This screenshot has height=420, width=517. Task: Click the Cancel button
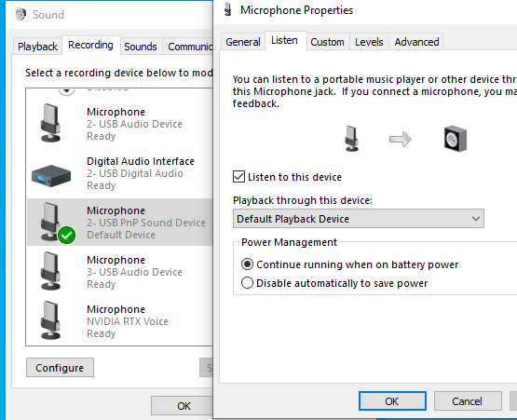click(468, 401)
